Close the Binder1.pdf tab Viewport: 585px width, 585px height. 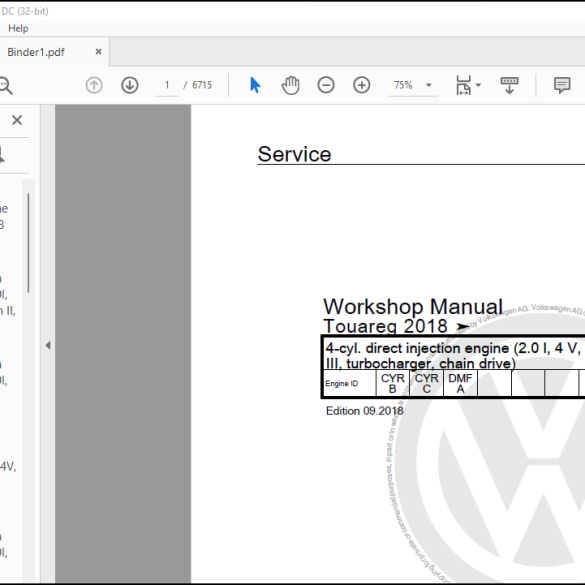point(98,52)
